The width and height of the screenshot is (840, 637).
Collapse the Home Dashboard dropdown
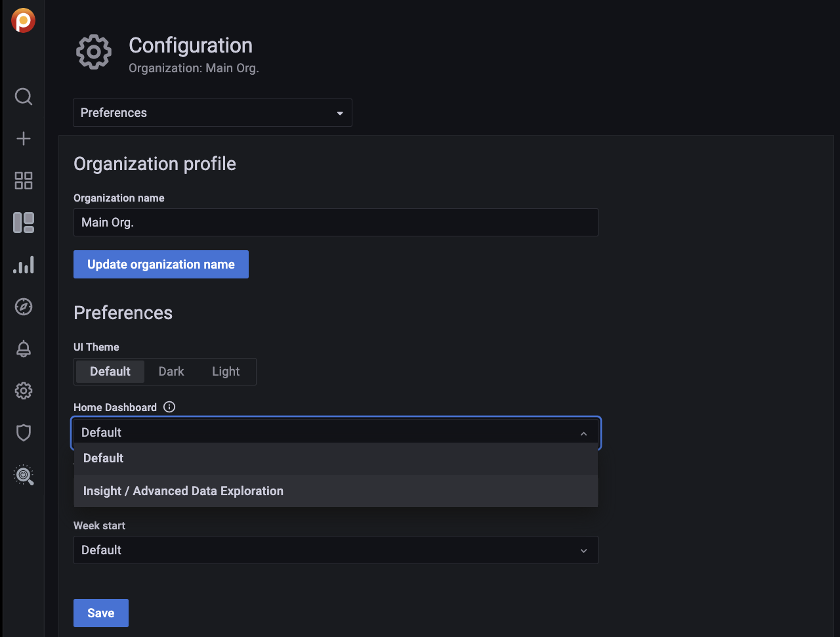tap(583, 433)
